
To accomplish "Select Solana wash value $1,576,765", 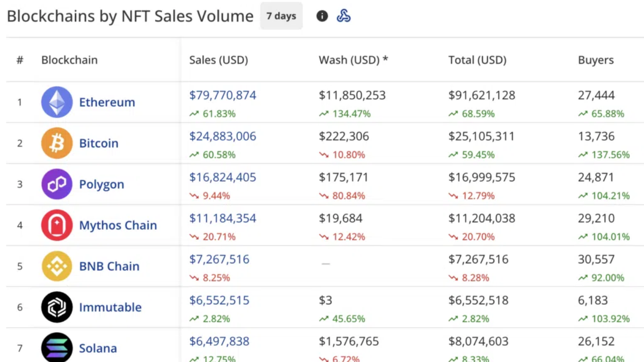I will pos(349,342).
